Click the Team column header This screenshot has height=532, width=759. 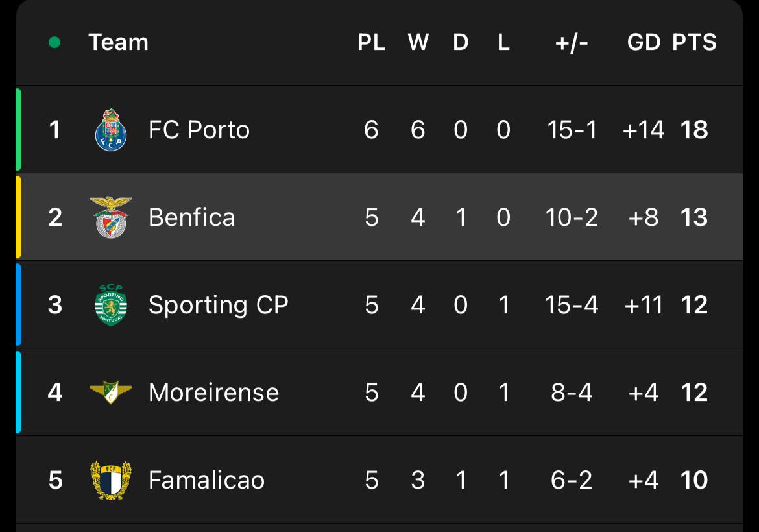[119, 43]
